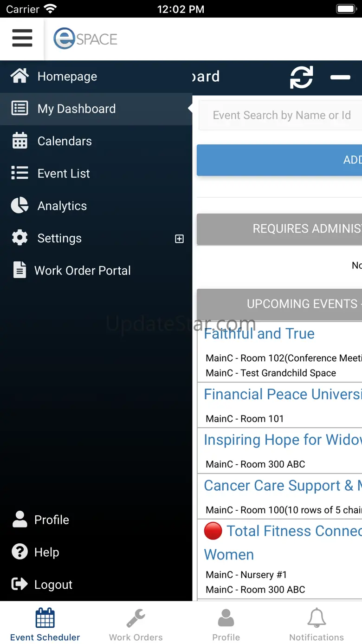
Task: Switch to Notifications bottom tab
Action: pyautogui.click(x=317, y=624)
